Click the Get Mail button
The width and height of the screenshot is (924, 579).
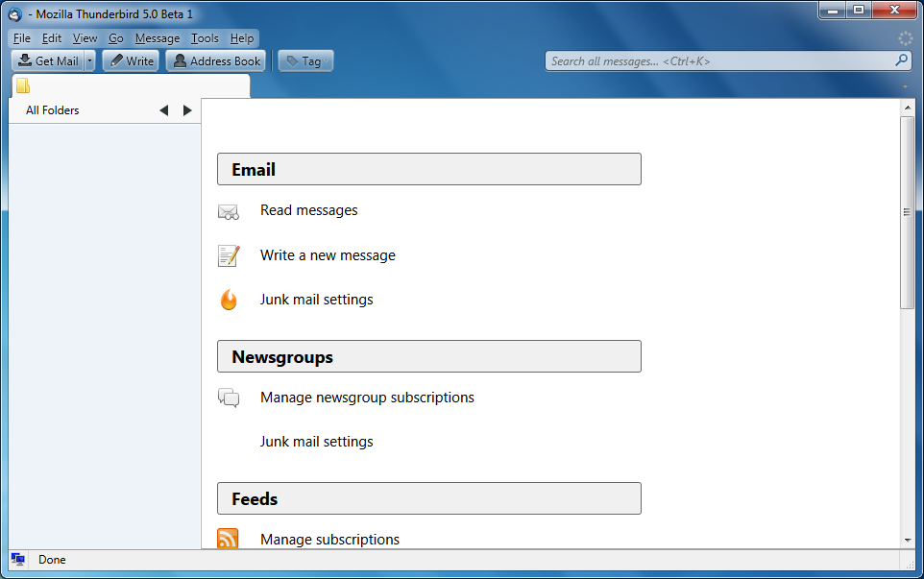48,60
